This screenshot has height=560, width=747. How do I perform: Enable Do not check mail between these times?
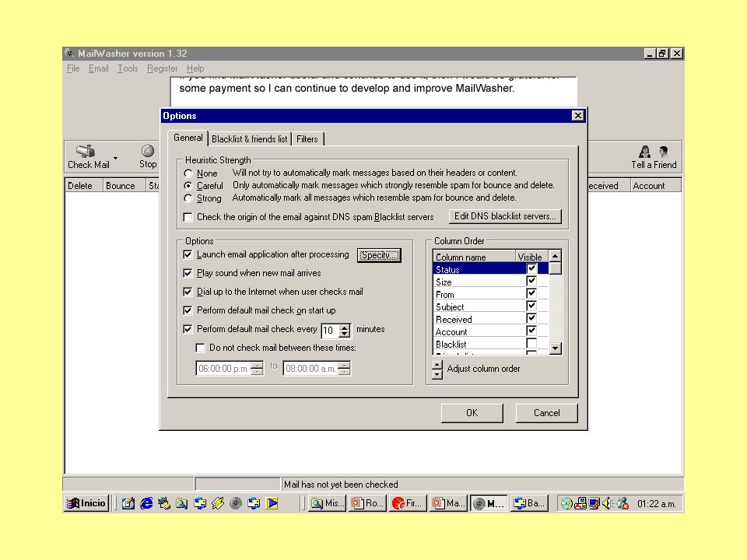200,348
